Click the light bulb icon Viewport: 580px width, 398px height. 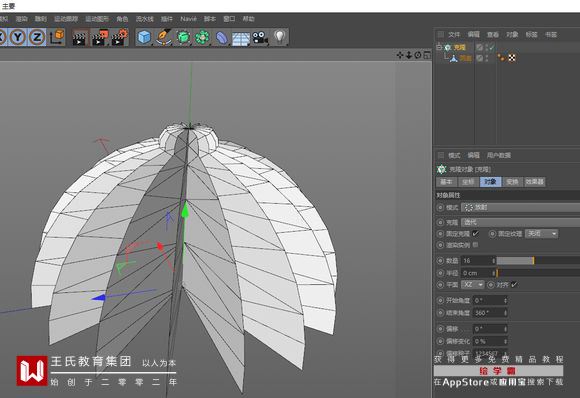(280, 37)
